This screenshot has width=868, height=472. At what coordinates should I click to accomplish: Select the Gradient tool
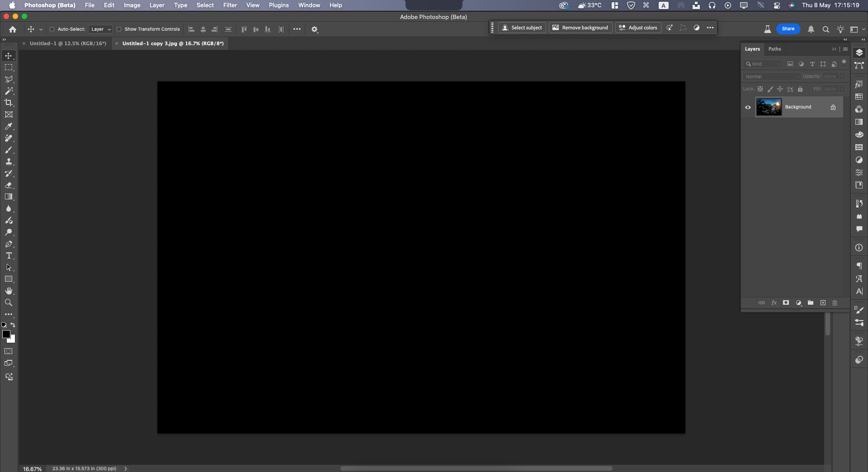click(x=9, y=197)
